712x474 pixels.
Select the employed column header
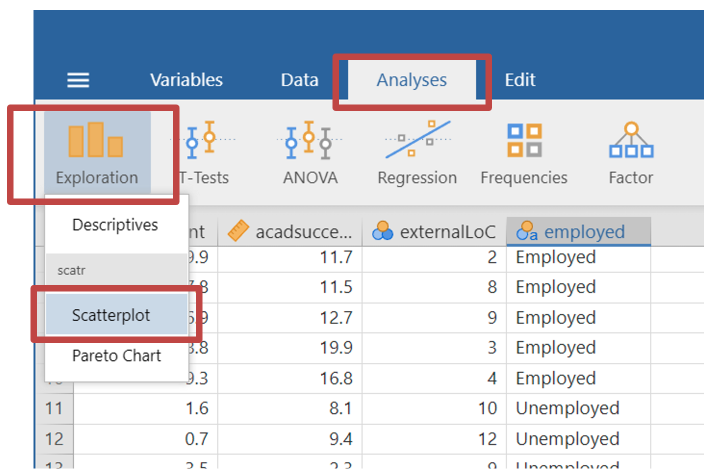[x=584, y=232]
